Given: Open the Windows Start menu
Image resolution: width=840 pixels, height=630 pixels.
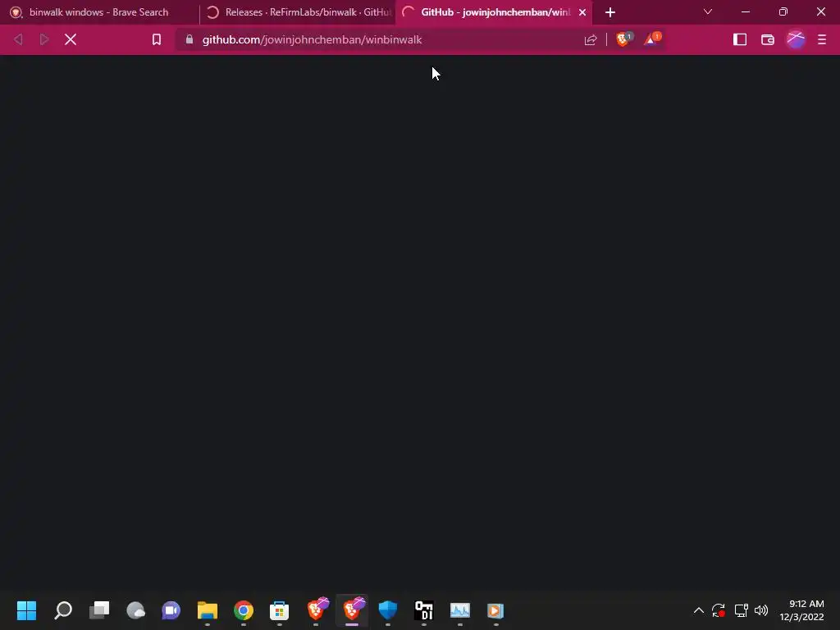Looking at the screenshot, I should (x=27, y=610).
